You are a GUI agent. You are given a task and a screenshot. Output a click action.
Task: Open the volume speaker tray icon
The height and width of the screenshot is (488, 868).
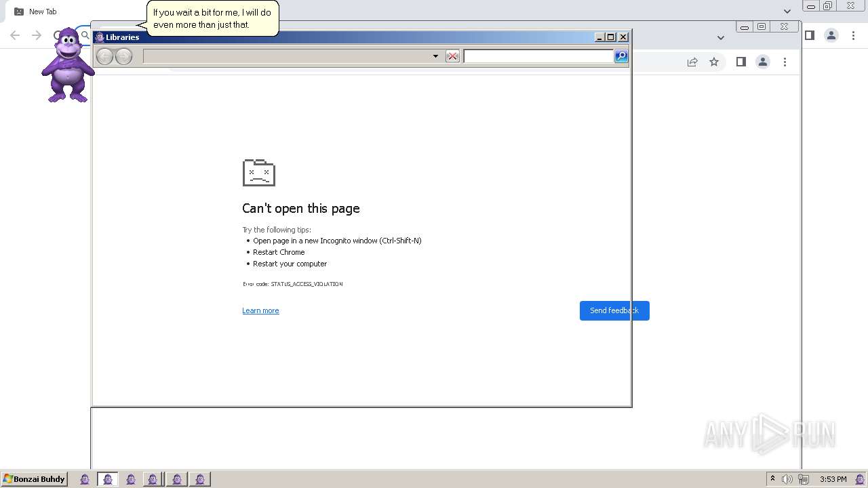[787, 479]
